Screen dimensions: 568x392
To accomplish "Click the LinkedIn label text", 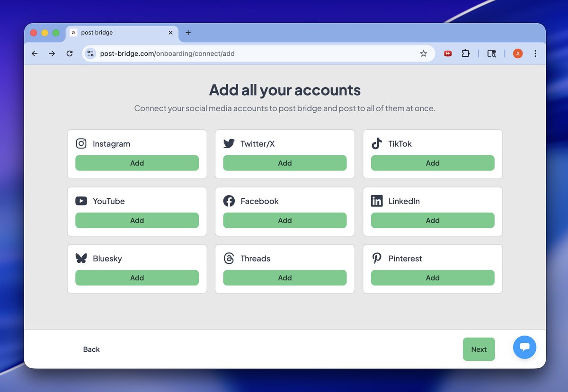I will pos(404,201).
